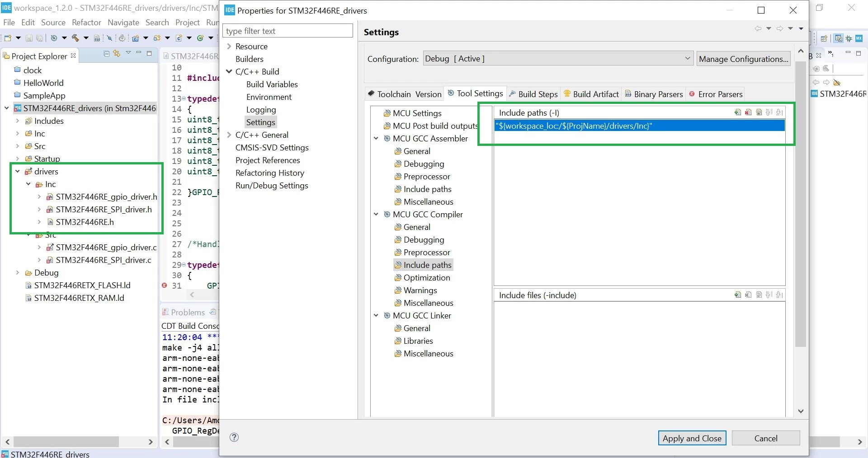Collapse the C/C++ Build node

[x=229, y=72]
